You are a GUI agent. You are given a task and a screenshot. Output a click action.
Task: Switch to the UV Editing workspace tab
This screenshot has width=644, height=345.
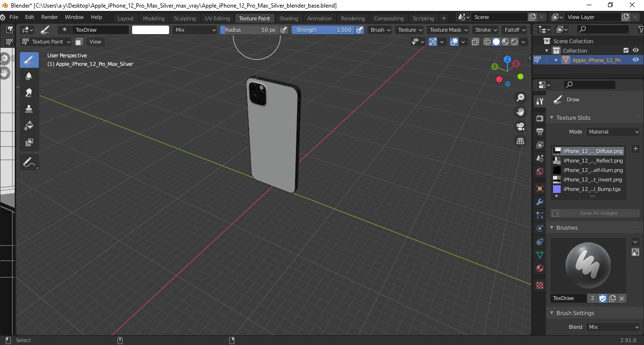pyautogui.click(x=217, y=18)
